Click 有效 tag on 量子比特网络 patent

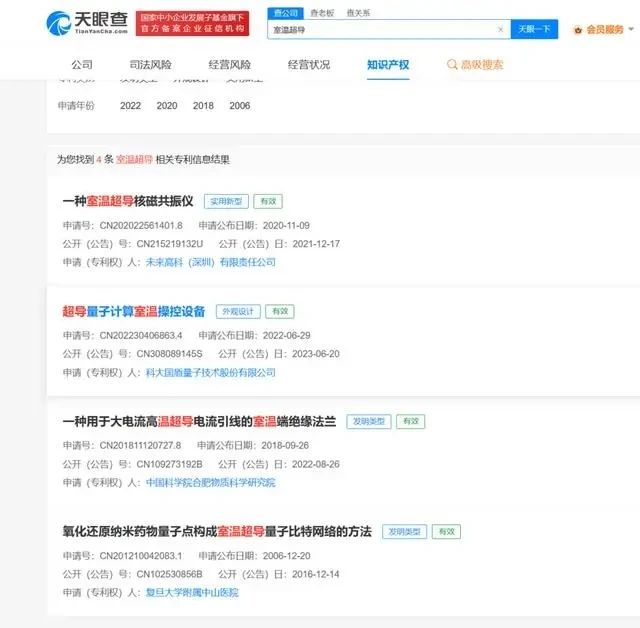[x=447, y=531]
